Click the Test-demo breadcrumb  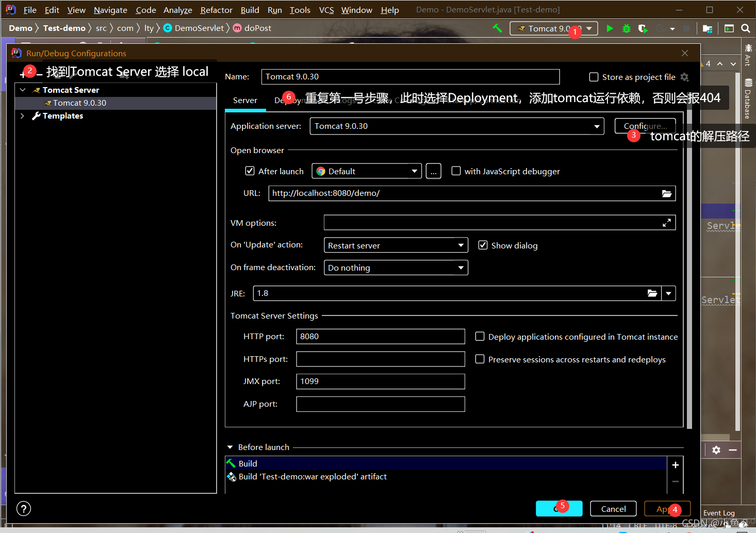[x=64, y=28]
